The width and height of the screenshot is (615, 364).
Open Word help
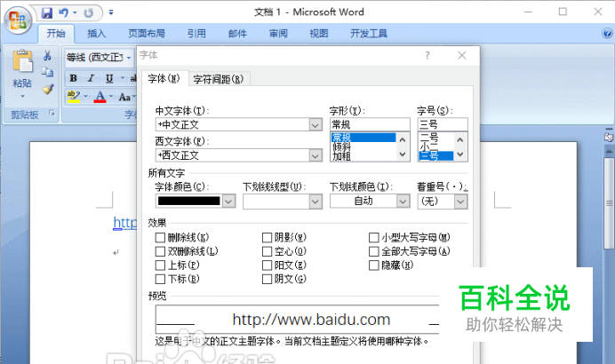(x=607, y=33)
